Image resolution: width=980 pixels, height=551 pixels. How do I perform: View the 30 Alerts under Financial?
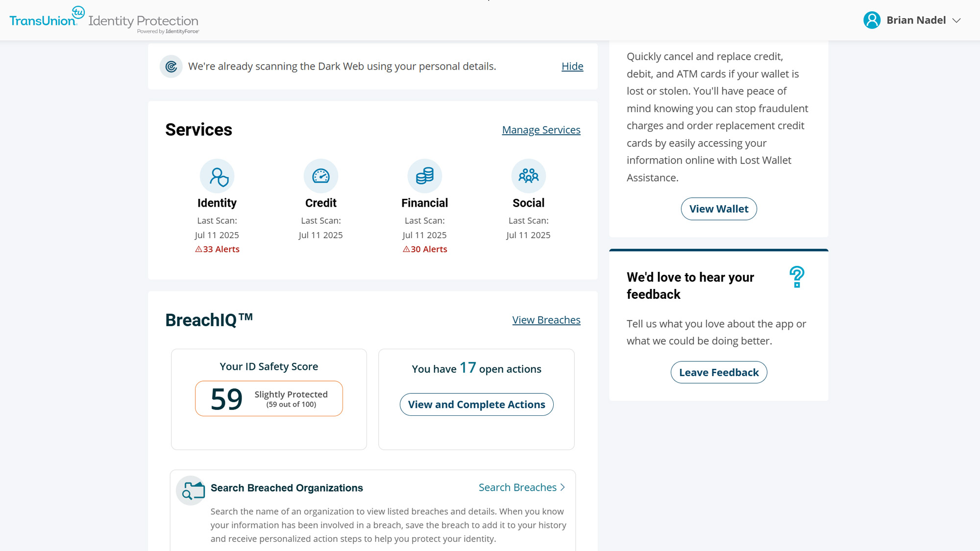[x=425, y=249]
